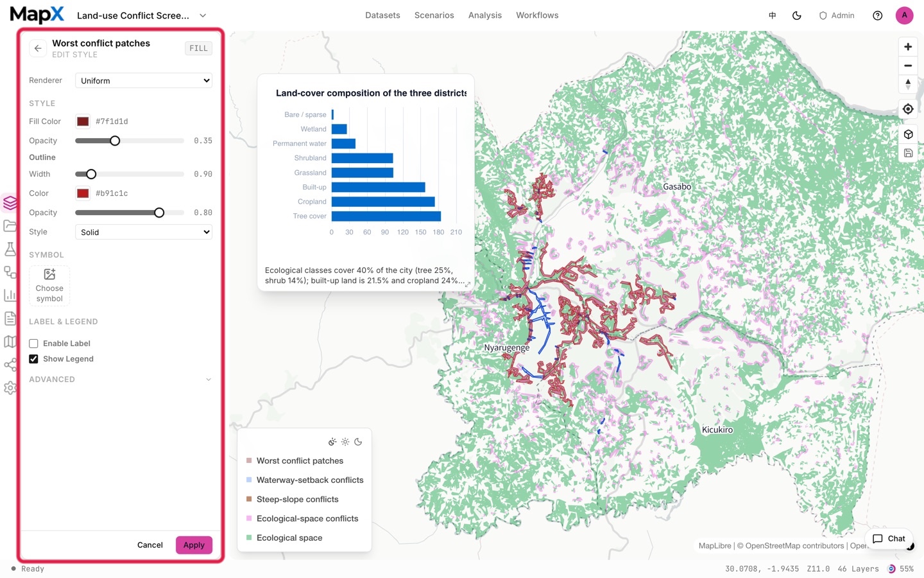Zoom in on the map
Viewport: 924px width, 578px height.
tap(908, 47)
